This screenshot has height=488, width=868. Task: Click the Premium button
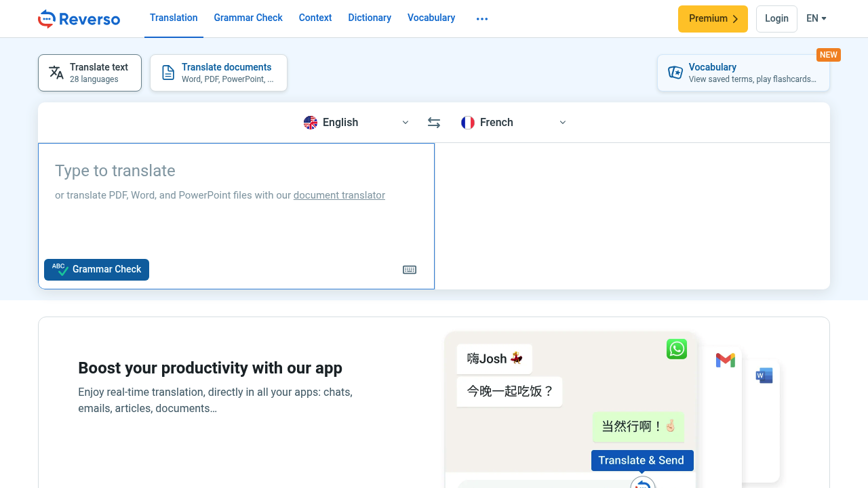pyautogui.click(x=713, y=19)
